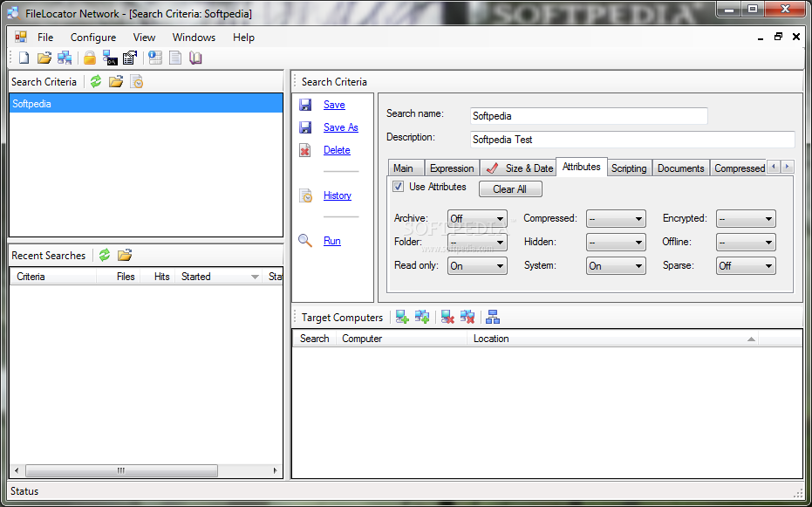Click the floppy disk icon beside Save
The image size is (812, 507).
point(305,105)
